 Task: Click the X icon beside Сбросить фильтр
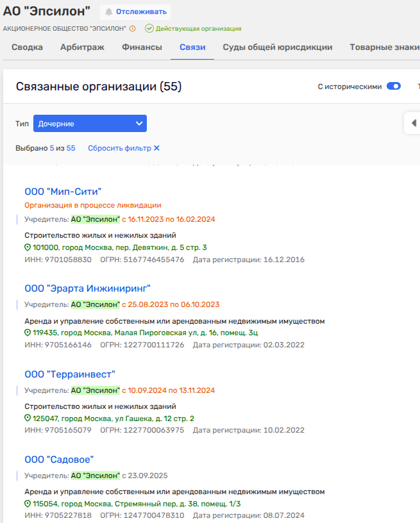pos(156,148)
